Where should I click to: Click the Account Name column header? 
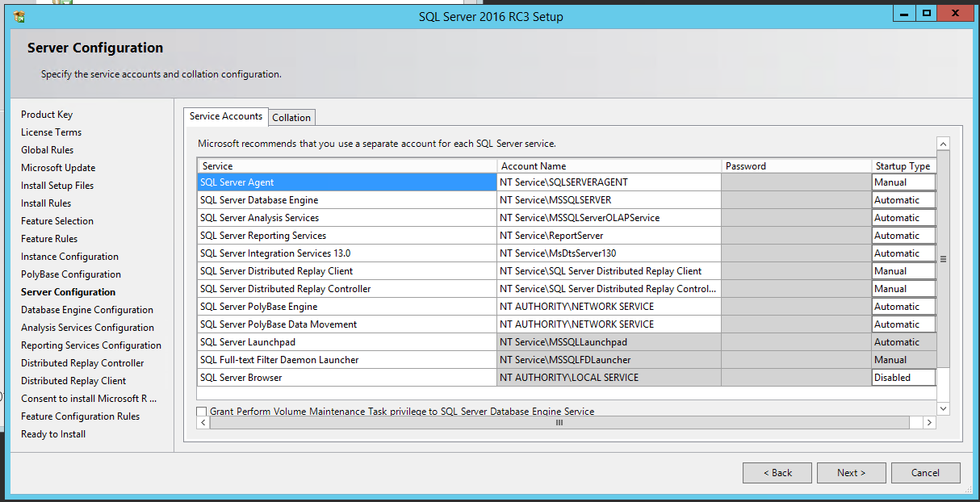[x=609, y=166]
